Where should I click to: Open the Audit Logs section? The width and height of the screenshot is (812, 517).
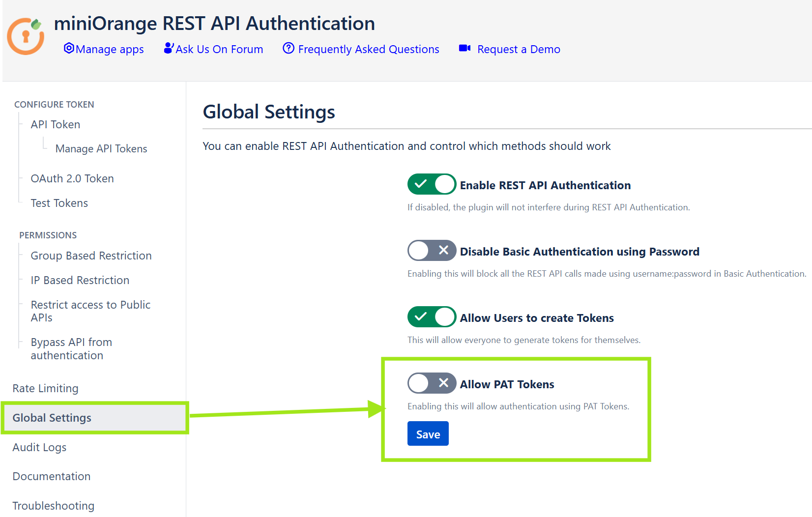(x=39, y=447)
